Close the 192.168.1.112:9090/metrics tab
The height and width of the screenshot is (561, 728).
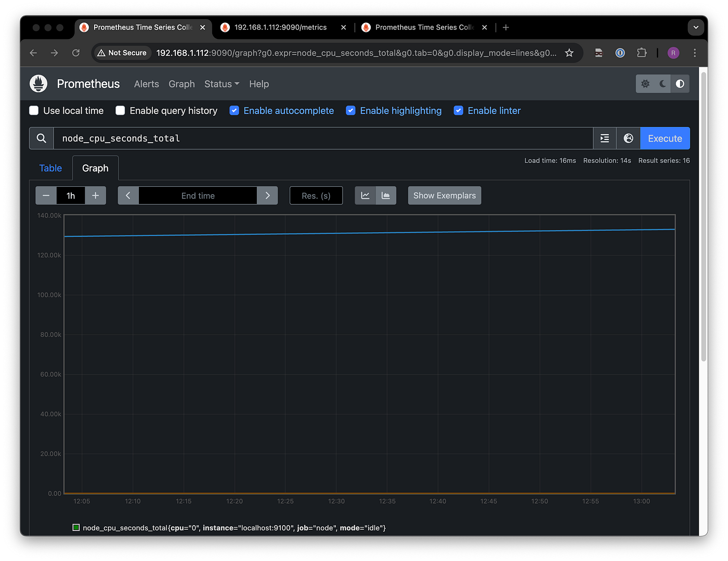(x=344, y=27)
